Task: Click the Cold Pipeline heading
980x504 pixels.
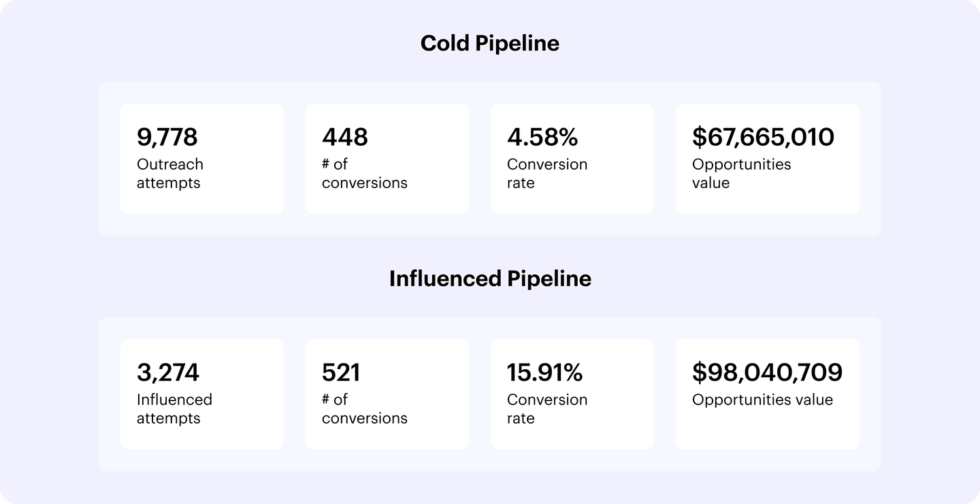Action: [x=489, y=44]
